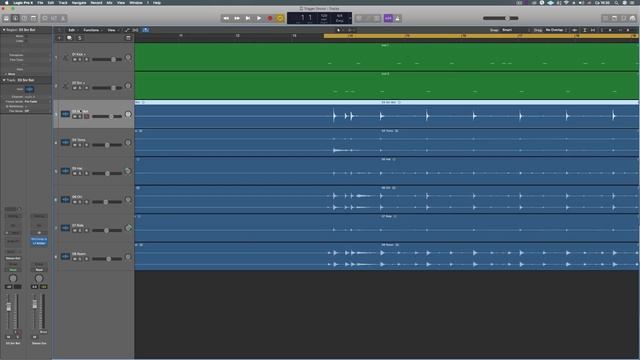Click the 04 Toms track audio icon
The width and height of the screenshot is (640, 360).
[x=65, y=142]
